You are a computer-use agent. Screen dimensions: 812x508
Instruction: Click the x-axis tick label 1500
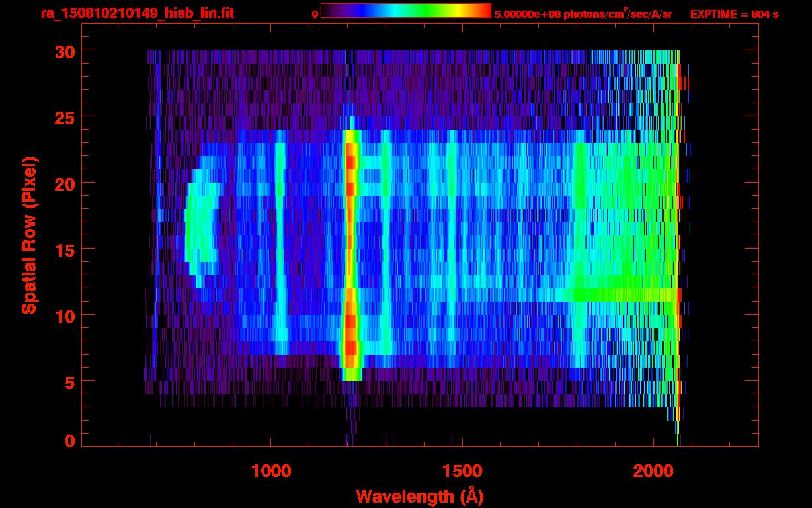coord(462,471)
